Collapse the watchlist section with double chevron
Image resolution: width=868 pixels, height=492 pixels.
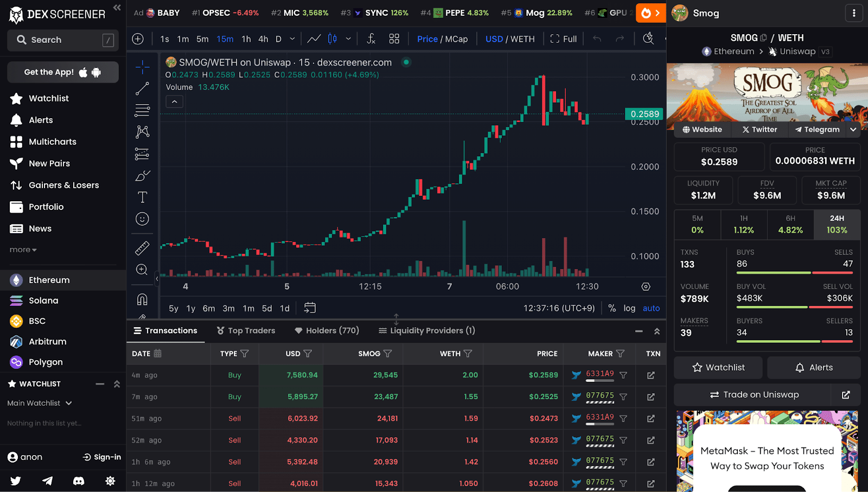click(x=117, y=384)
